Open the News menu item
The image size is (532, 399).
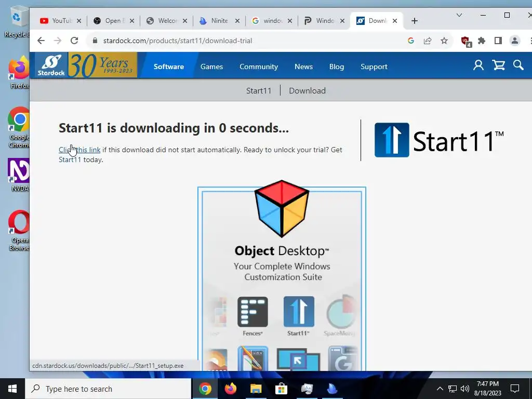(x=303, y=66)
